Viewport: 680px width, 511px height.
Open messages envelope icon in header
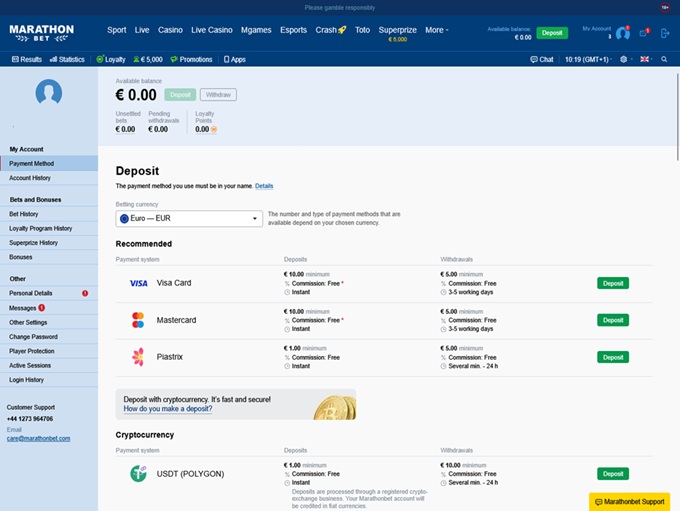click(x=644, y=33)
